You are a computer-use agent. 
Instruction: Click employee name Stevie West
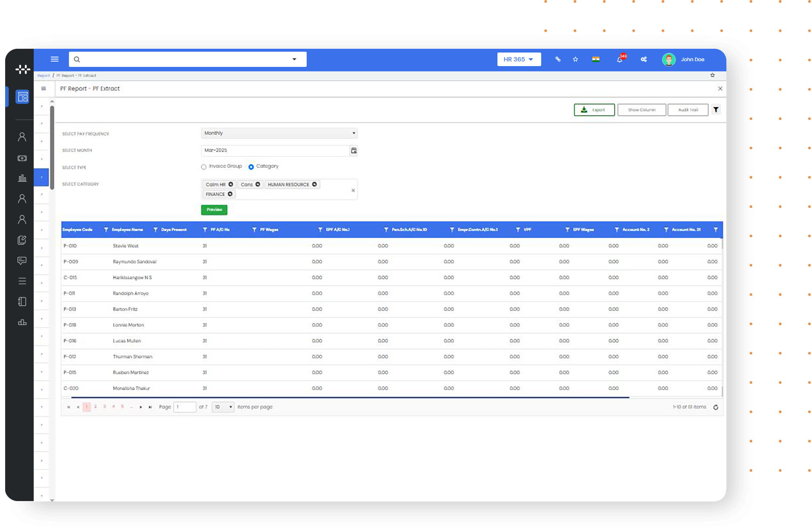click(126, 246)
